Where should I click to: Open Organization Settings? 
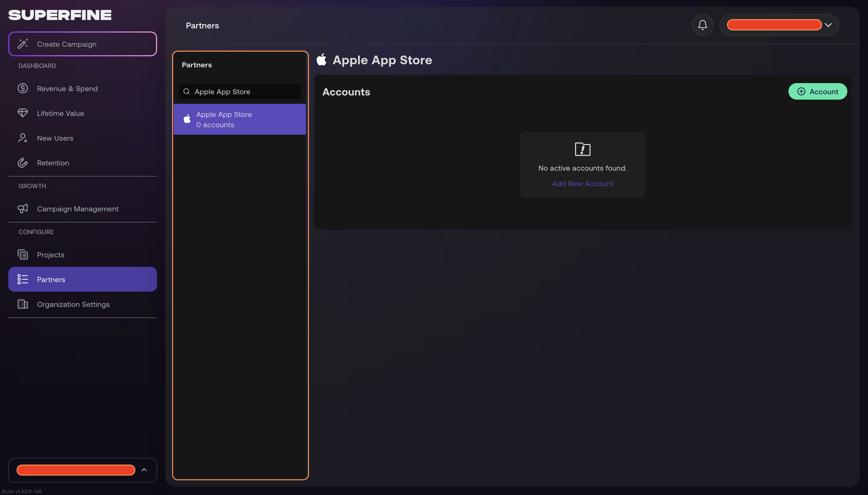[83, 304]
